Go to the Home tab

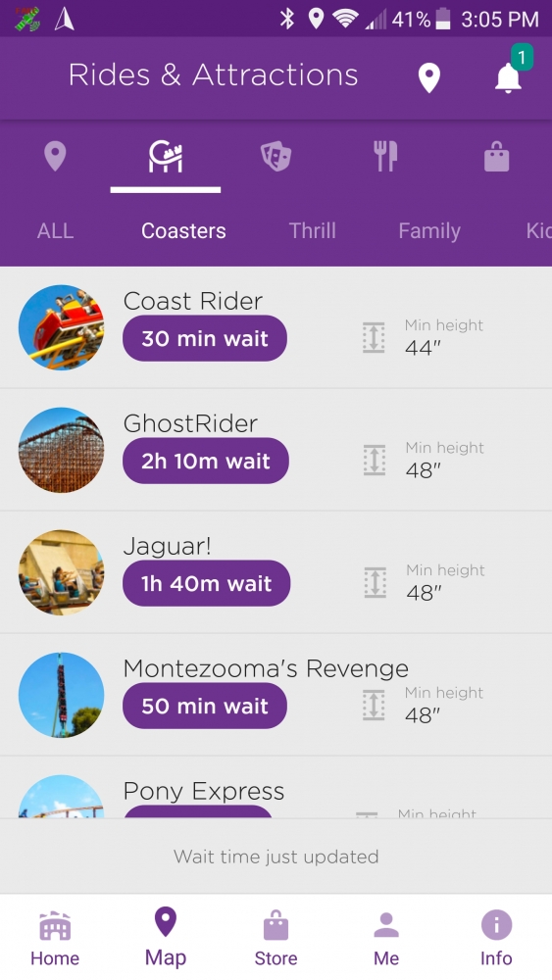[55, 938]
